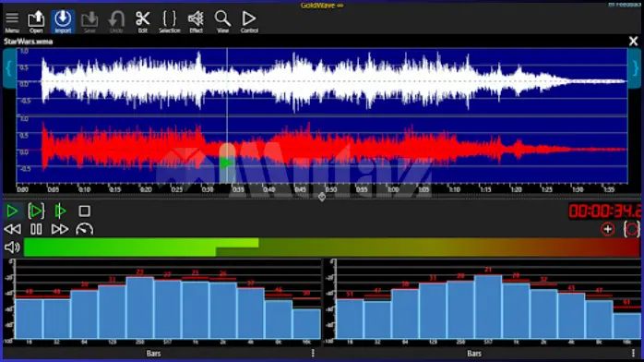Click the Save toolbar icon
This screenshot has height=362, width=644.
89,21
